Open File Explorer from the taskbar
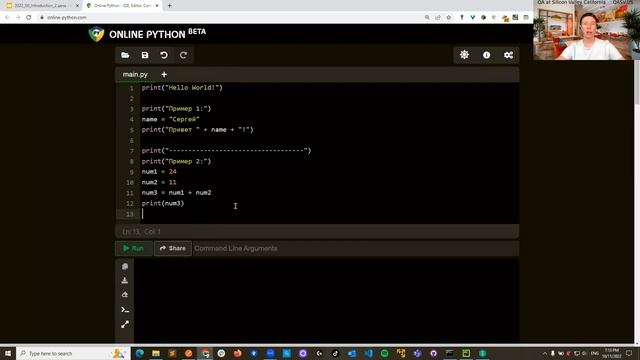The image size is (640, 360). coord(156,353)
